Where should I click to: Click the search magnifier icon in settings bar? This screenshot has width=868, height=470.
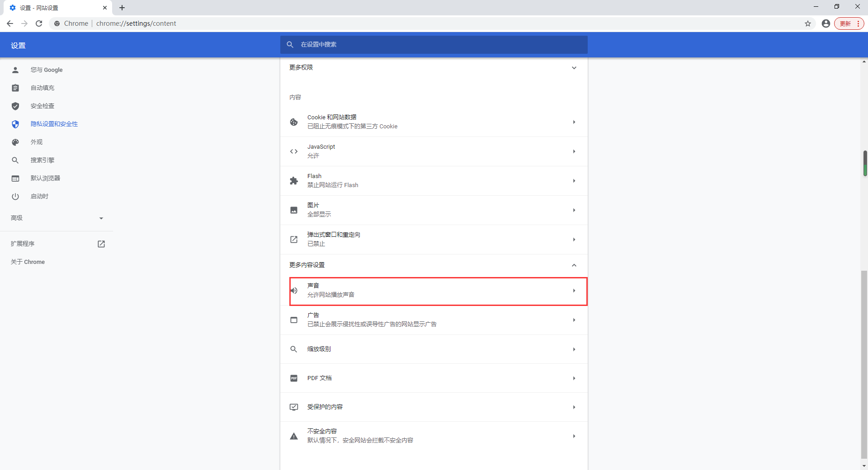pos(290,45)
